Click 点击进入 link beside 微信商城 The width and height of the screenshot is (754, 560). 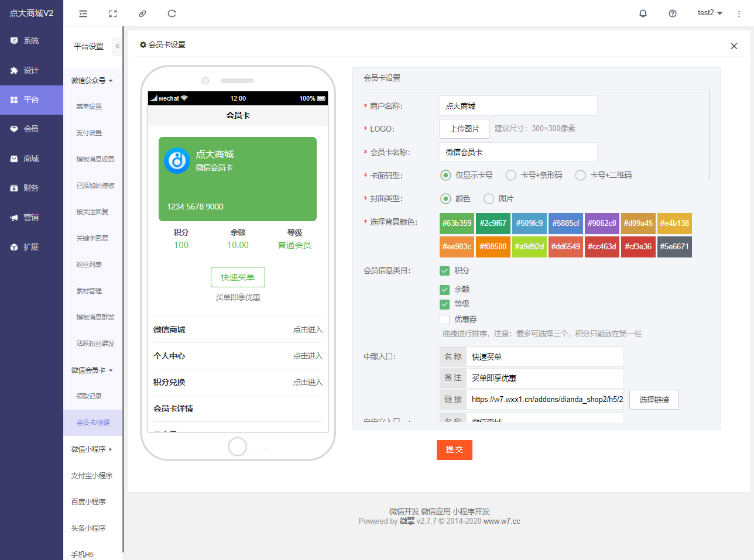click(308, 329)
